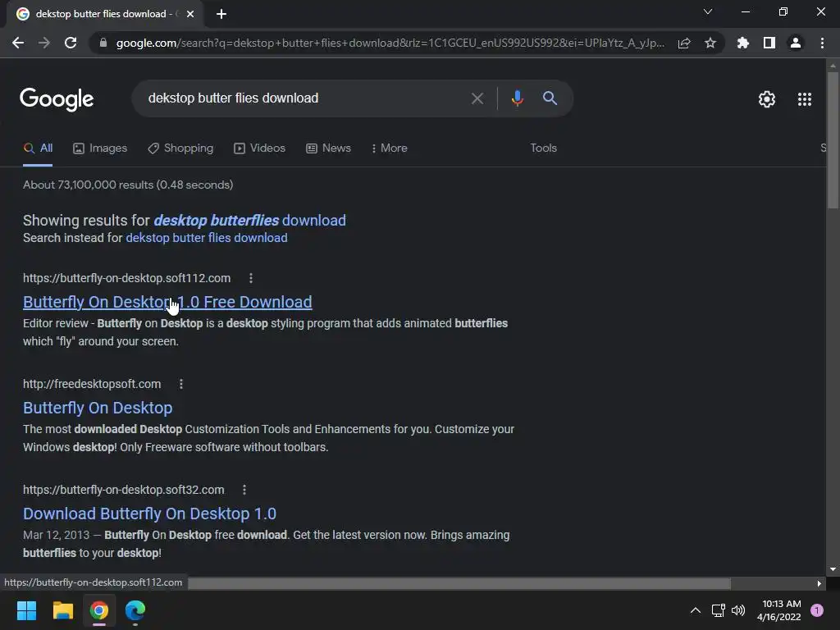Switch to the Videos tab

tap(260, 148)
